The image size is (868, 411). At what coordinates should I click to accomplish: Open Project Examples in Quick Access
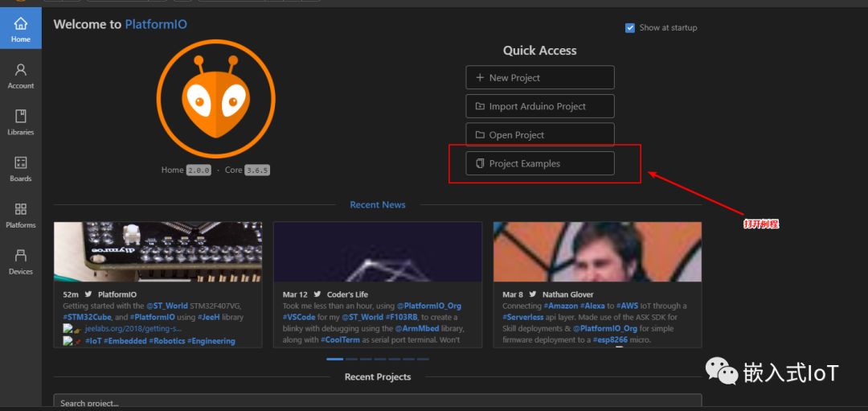(x=540, y=163)
